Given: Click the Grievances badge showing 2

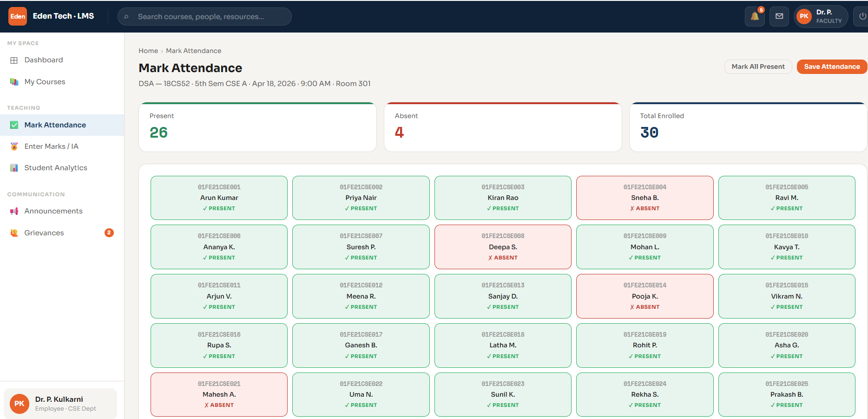Looking at the screenshot, I should pyautogui.click(x=109, y=233).
